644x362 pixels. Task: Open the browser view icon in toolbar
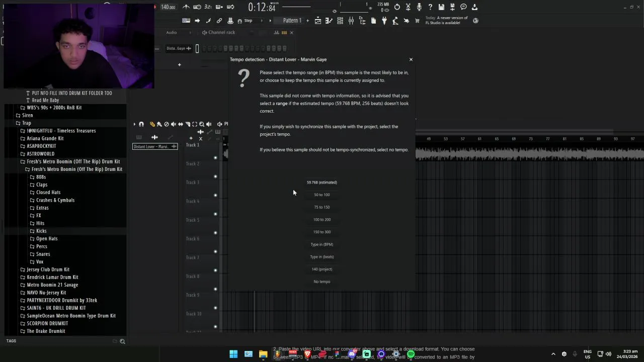[362, 21]
